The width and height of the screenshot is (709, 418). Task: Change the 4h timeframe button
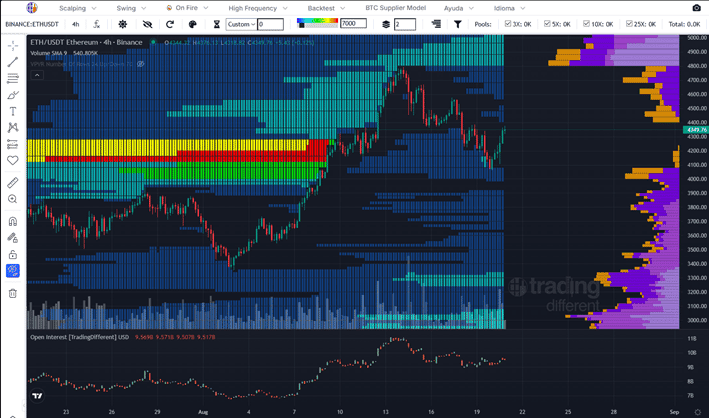point(76,24)
